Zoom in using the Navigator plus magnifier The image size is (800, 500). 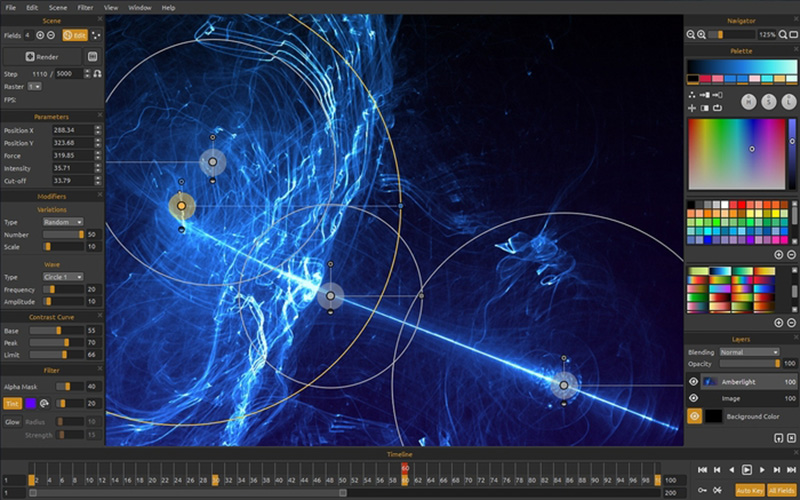pos(702,35)
